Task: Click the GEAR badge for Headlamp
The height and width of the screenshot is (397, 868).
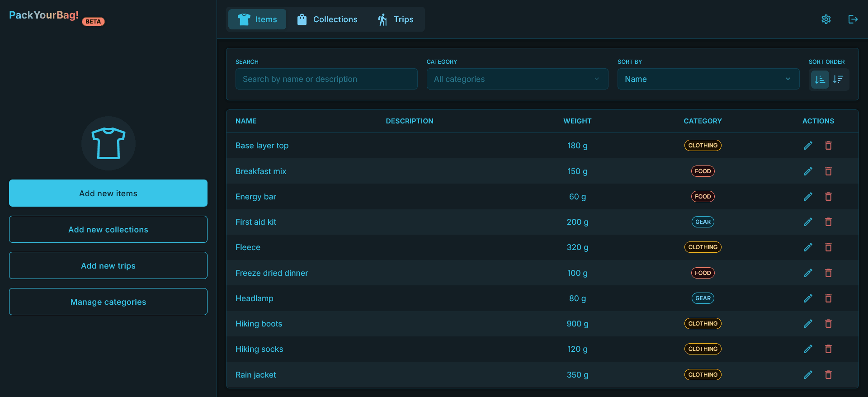Action: [703, 298]
